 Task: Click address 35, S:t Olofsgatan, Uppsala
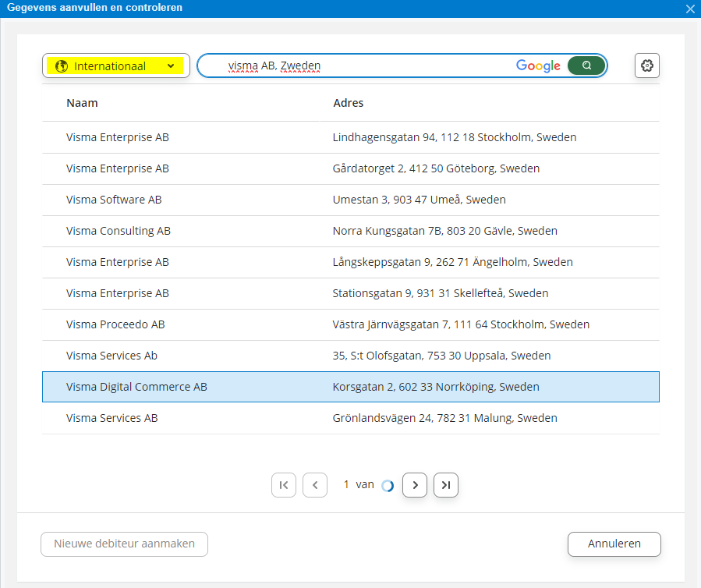(441, 356)
